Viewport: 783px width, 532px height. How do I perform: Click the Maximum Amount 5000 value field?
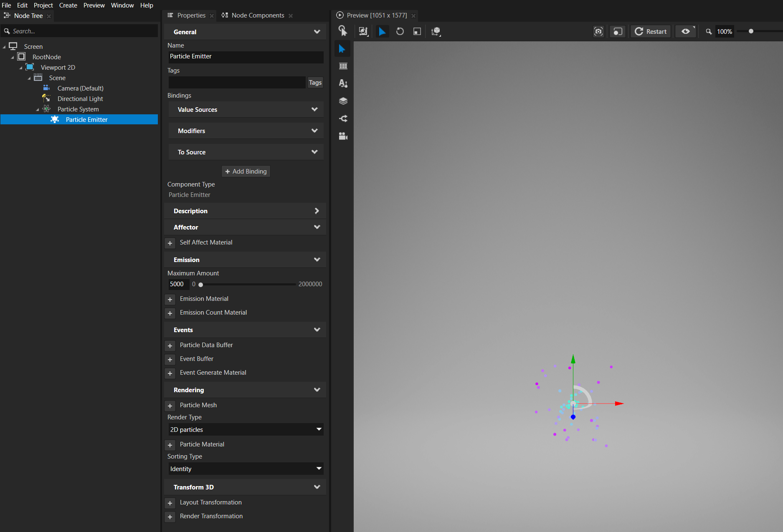[x=178, y=284]
